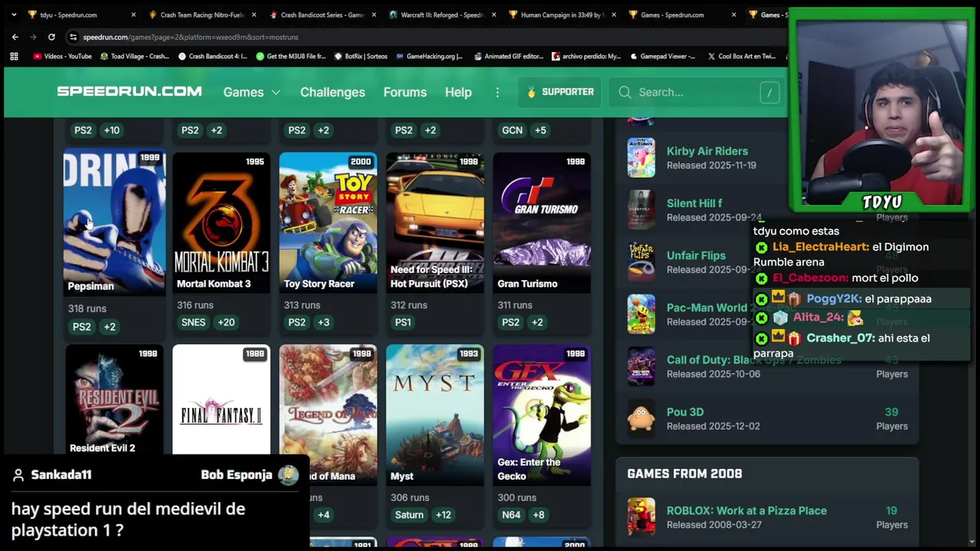Image resolution: width=980 pixels, height=551 pixels.
Task: Click the browser forward arrow
Action: (33, 37)
